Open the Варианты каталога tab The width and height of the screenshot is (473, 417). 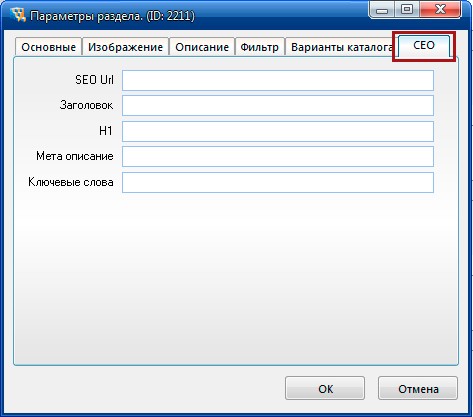[x=341, y=47]
